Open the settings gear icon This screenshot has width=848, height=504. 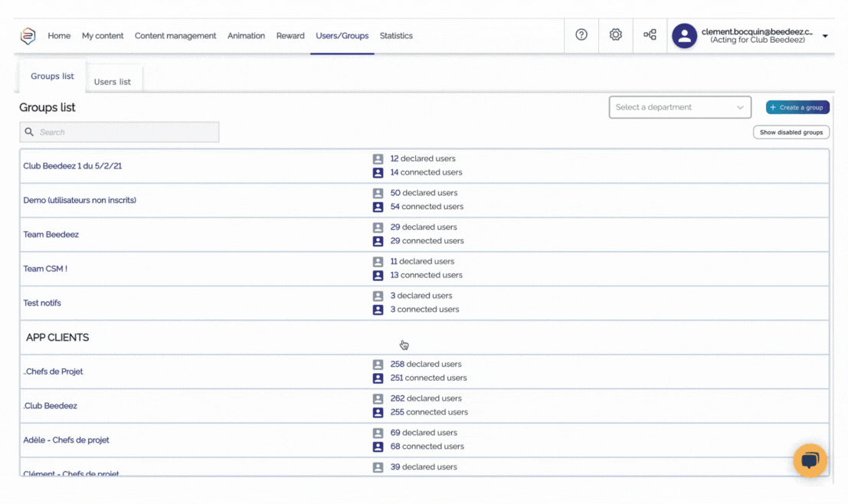coord(616,35)
